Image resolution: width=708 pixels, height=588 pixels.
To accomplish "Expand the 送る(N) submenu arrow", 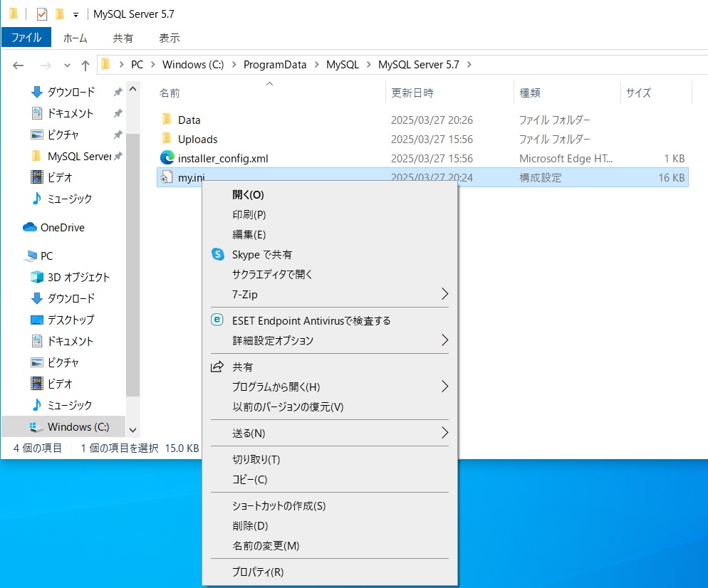I will [444, 433].
